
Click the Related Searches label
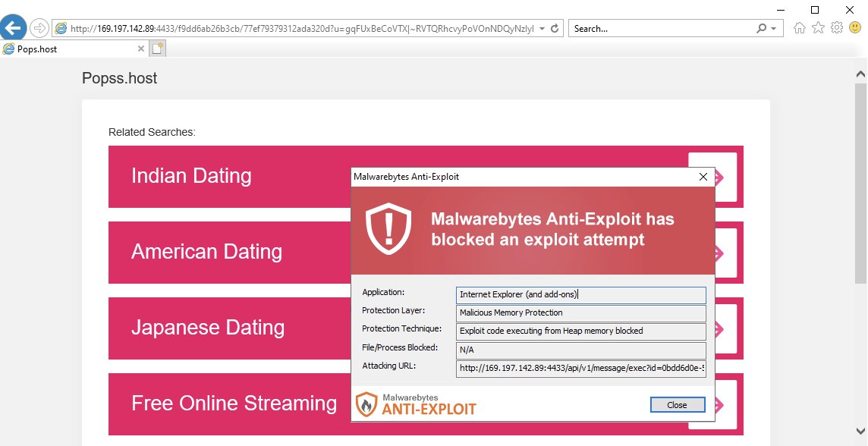(152, 132)
